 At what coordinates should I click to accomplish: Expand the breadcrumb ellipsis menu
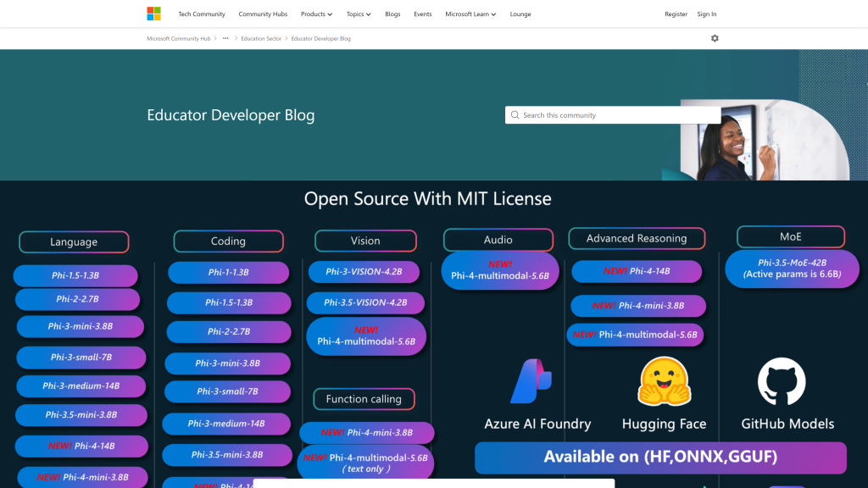click(225, 38)
